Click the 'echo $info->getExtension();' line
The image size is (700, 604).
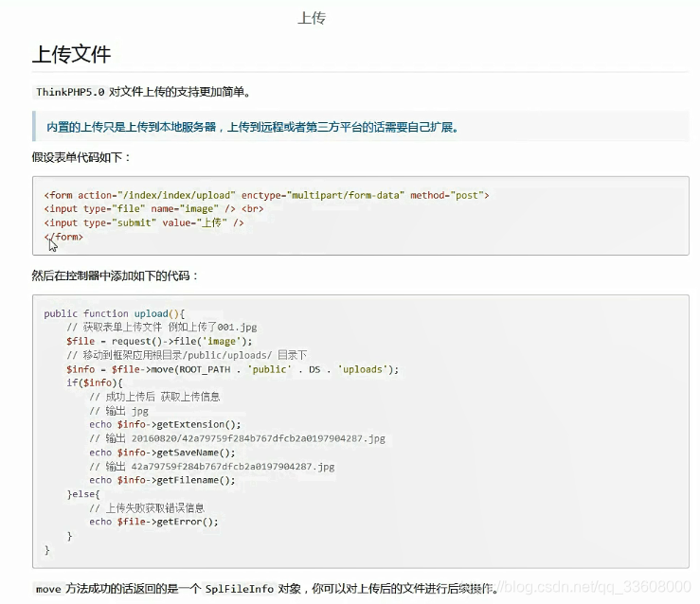(x=165, y=424)
